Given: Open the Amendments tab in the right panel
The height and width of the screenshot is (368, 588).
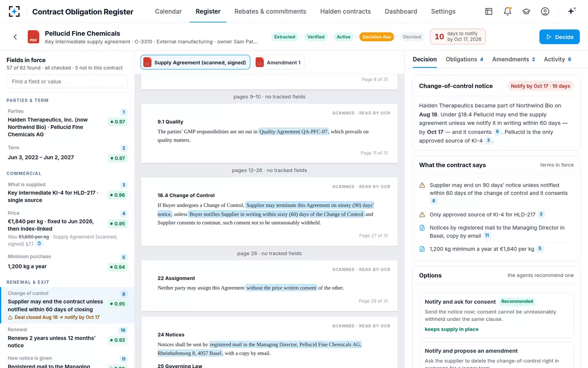Looking at the screenshot, I should click(x=514, y=59).
